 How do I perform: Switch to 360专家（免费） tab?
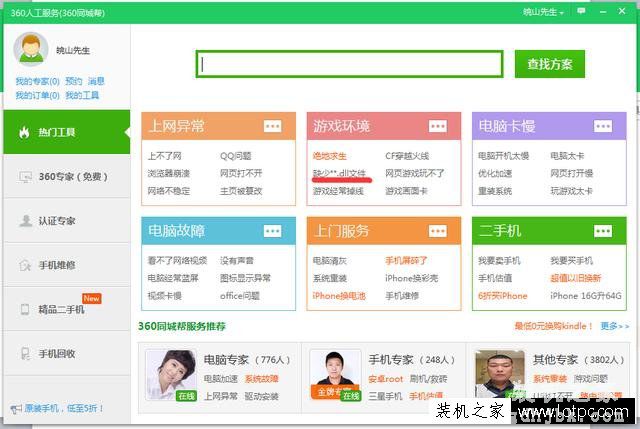coord(67,176)
